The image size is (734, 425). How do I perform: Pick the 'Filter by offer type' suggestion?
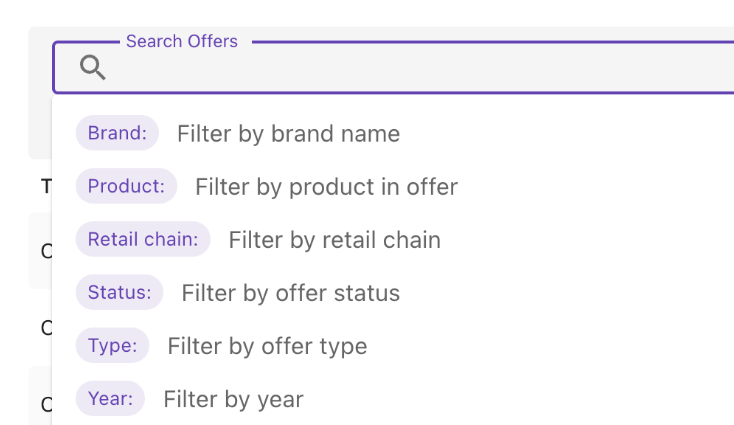[x=267, y=346]
